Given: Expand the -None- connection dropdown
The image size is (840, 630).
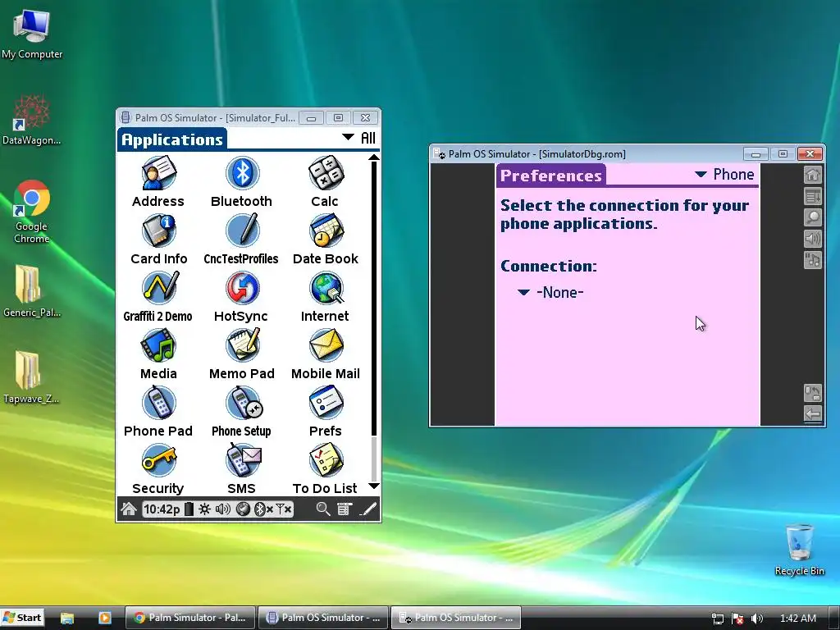Looking at the screenshot, I should 550,292.
